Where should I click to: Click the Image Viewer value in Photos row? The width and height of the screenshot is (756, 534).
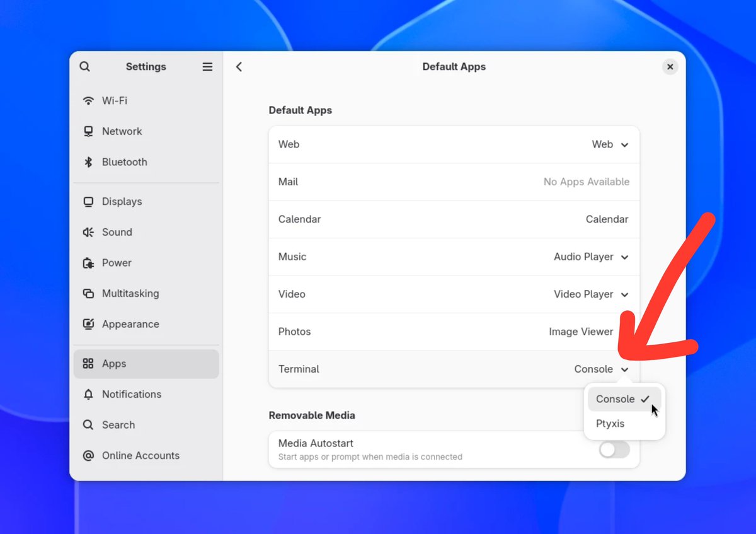581,332
